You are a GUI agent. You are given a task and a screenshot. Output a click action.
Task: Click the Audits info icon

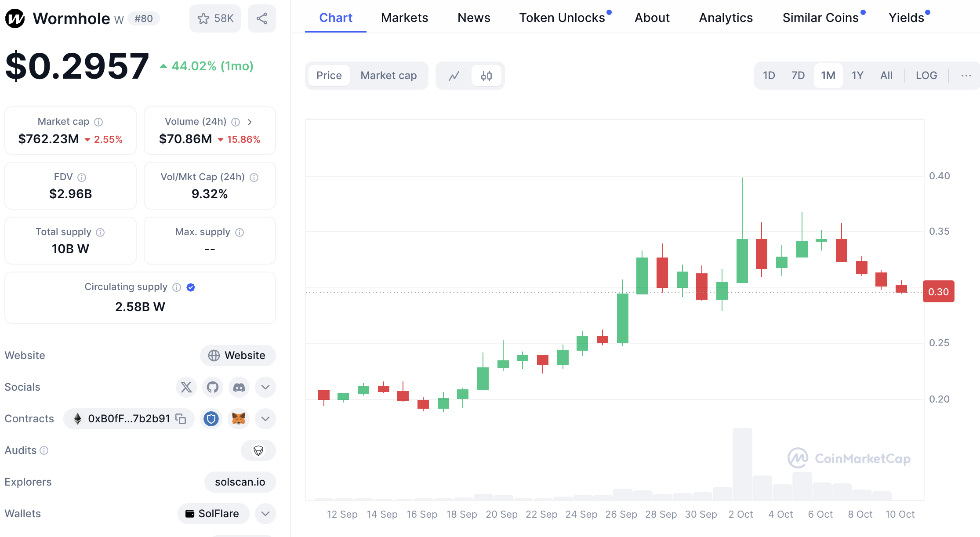(44, 450)
